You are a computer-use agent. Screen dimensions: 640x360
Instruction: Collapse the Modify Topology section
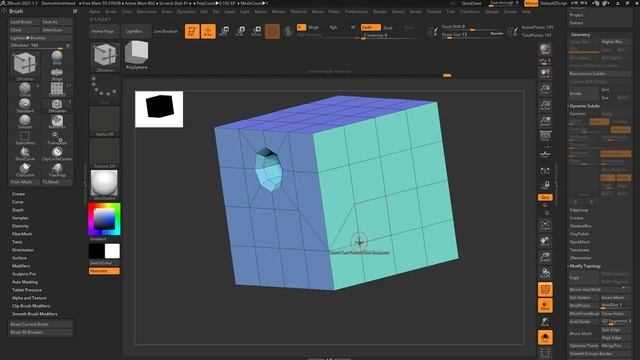584,266
